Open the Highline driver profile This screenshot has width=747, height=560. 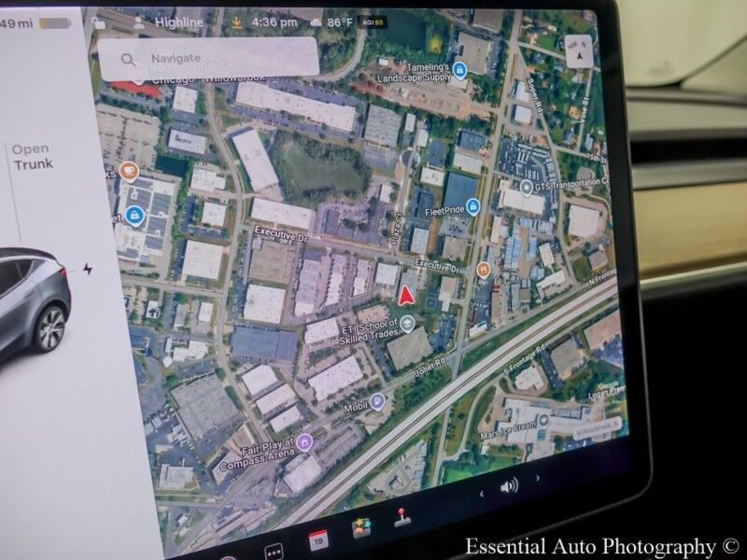(x=172, y=20)
